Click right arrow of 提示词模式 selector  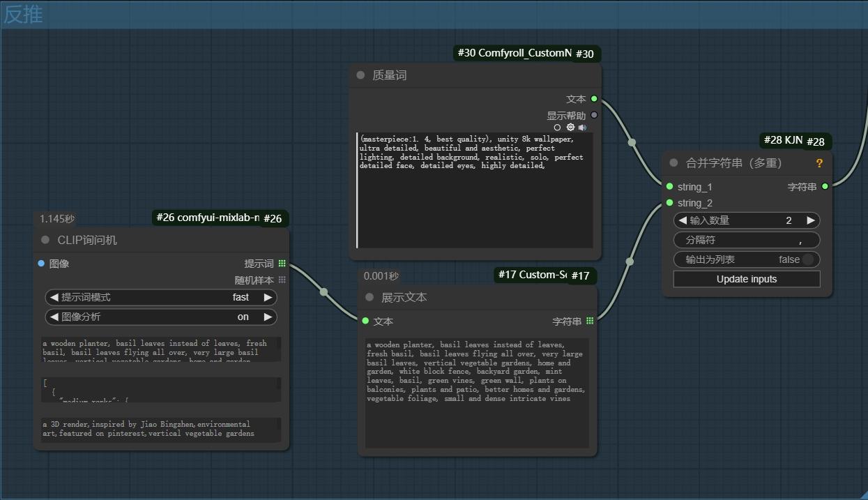click(268, 297)
